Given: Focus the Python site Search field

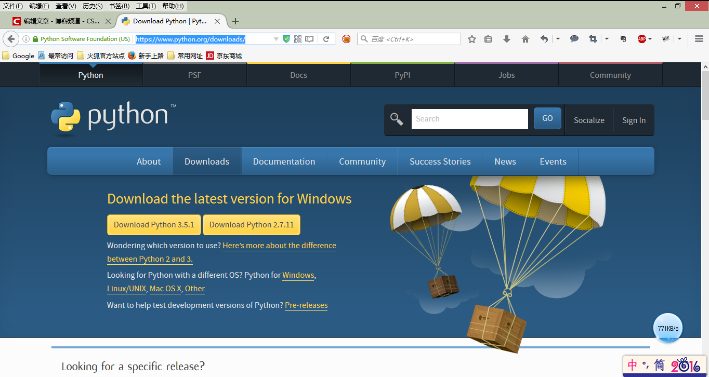Looking at the screenshot, I should click(x=469, y=119).
